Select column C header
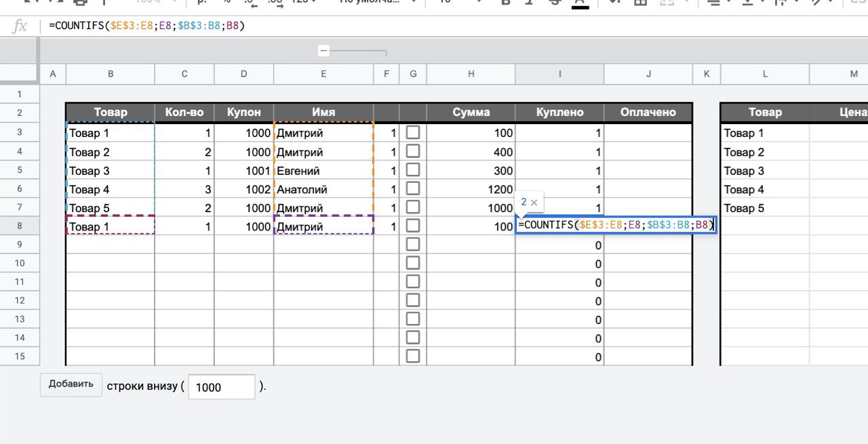The height and width of the screenshot is (444, 868). pos(184,74)
